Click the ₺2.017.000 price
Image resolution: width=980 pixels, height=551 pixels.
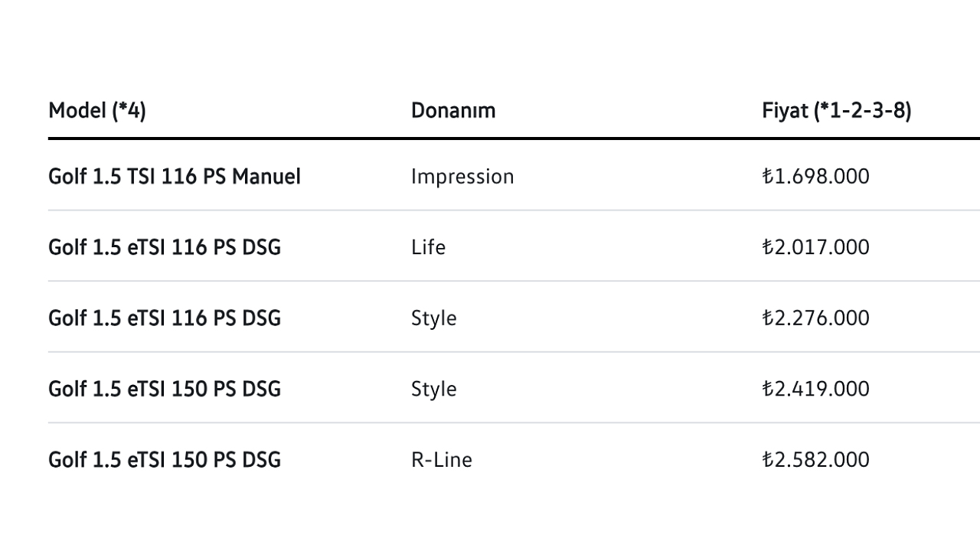[815, 248]
